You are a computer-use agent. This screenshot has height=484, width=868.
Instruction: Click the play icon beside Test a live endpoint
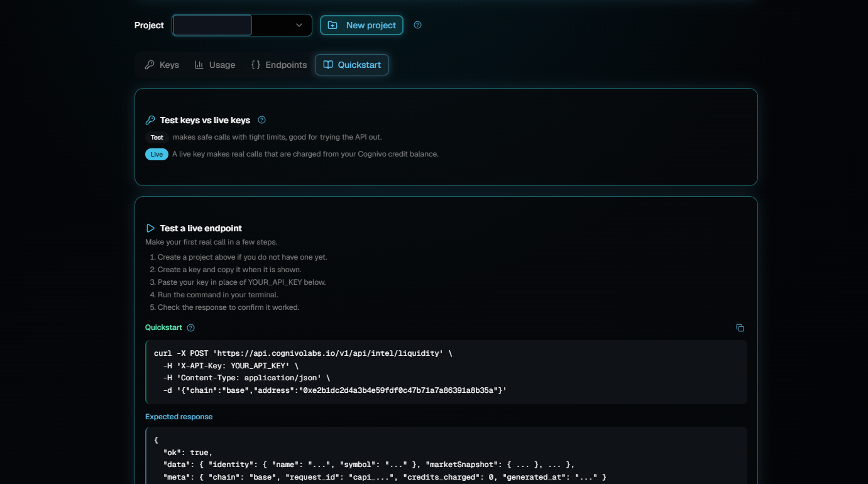click(150, 228)
